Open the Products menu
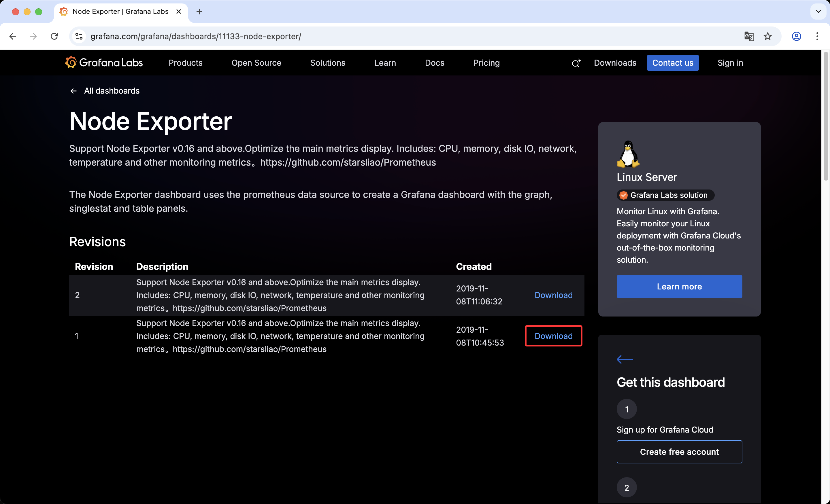 coord(186,63)
